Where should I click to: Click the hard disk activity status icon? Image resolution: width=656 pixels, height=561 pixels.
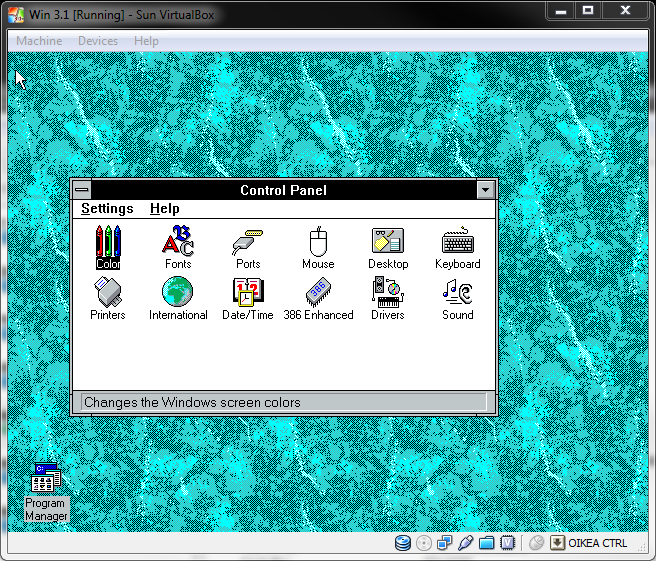pyautogui.click(x=402, y=543)
